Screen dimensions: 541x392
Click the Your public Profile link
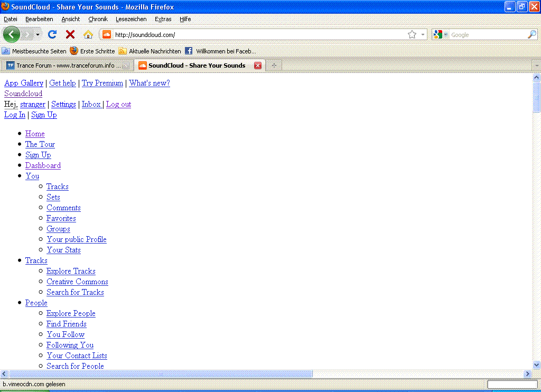click(x=77, y=239)
